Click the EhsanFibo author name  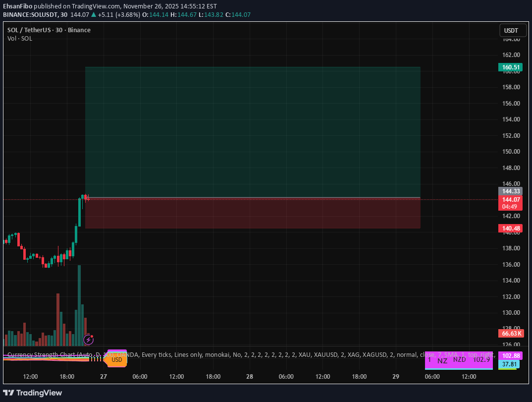click(x=18, y=6)
